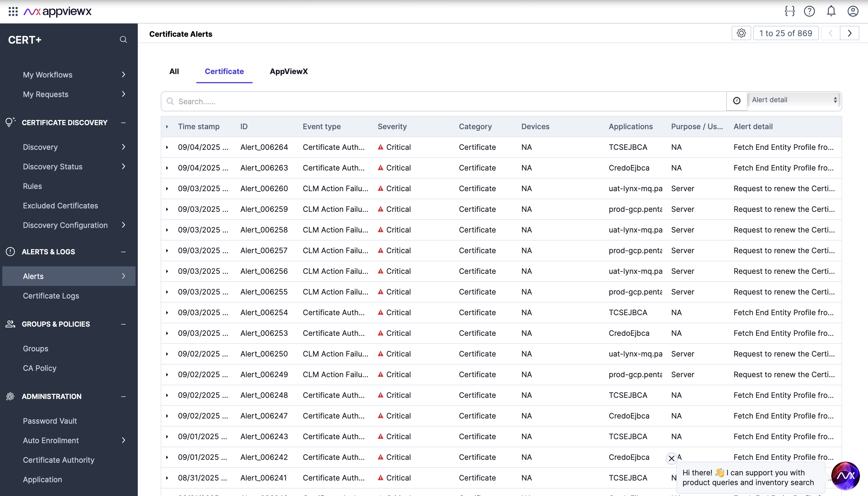Click the 1 to 25 of 869 page indicator
The width and height of the screenshot is (868, 496).
pyautogui.click(x=786, y=33)
